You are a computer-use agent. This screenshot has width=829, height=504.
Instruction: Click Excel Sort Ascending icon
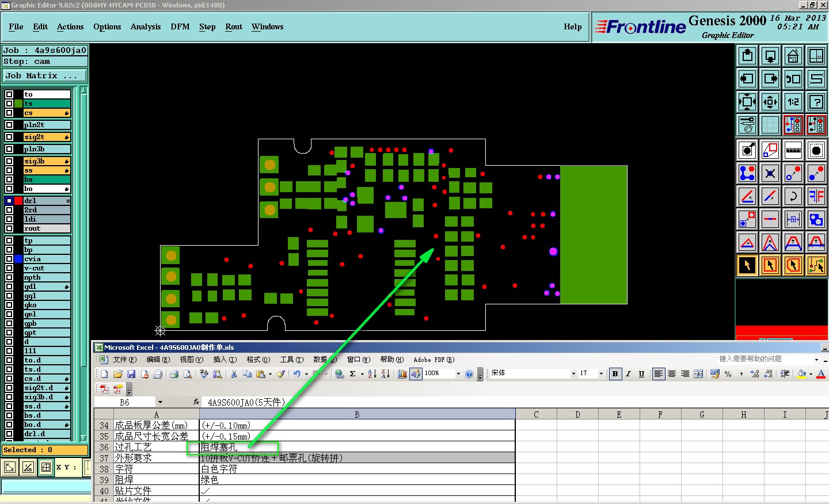tap(372, 374)
